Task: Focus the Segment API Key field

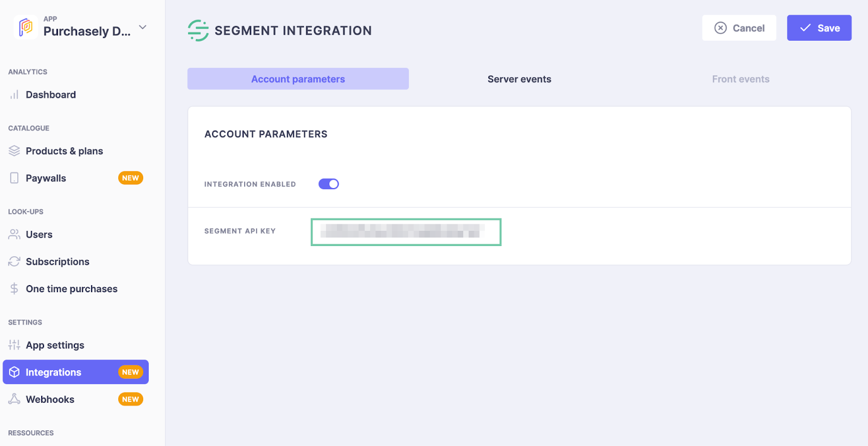Action: pyautogui.click(x=406, y=232)
